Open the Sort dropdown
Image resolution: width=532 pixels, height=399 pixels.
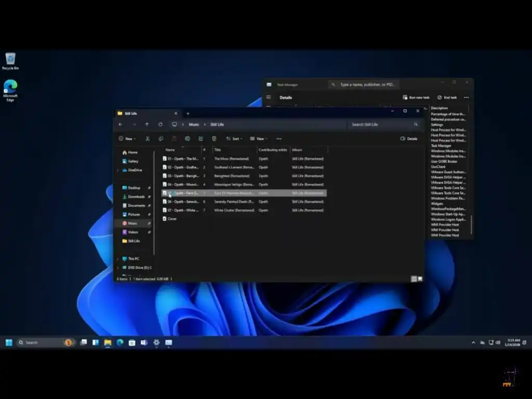tap(234, 139)
